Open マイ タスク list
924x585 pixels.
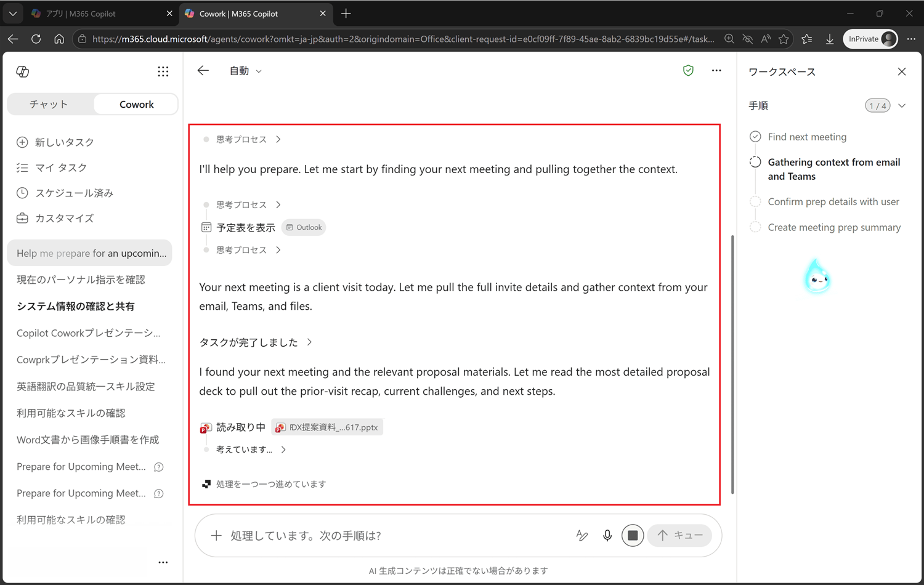[x=52, y=167]
